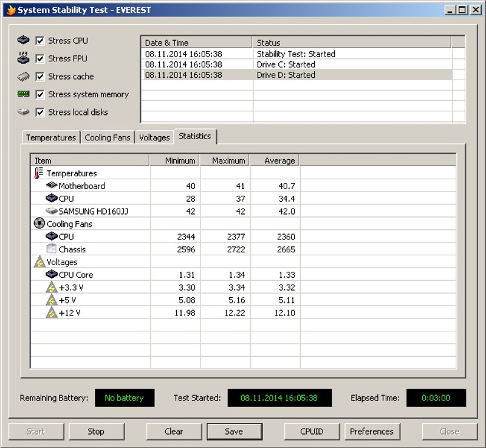Click the warning bolt icon beside Voltages
486x448 pixels.
pos(39,262)
